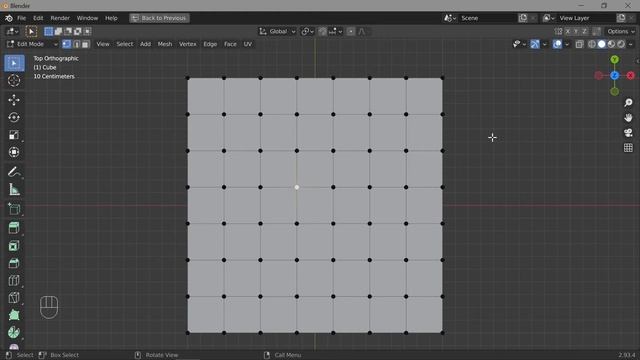The width and height of the screenshot is (640, 360).
Task: Select the Transform tool
Action: (x=14, y=152)
